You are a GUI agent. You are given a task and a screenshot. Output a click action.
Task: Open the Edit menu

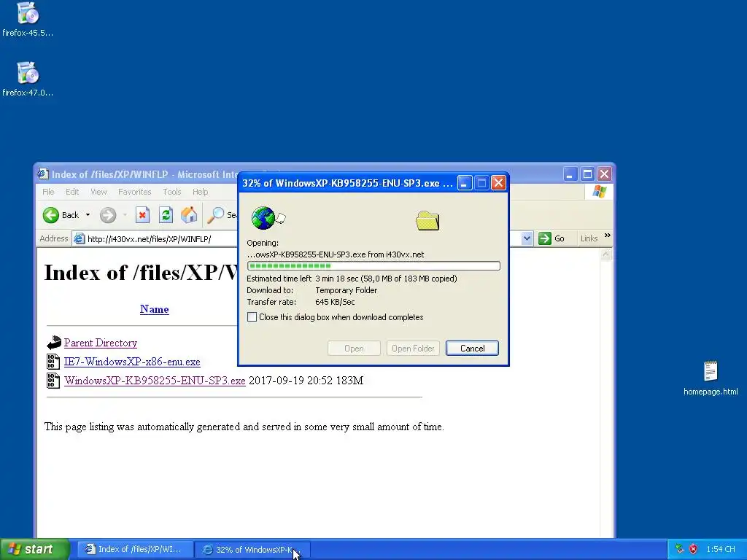point(72,192)
